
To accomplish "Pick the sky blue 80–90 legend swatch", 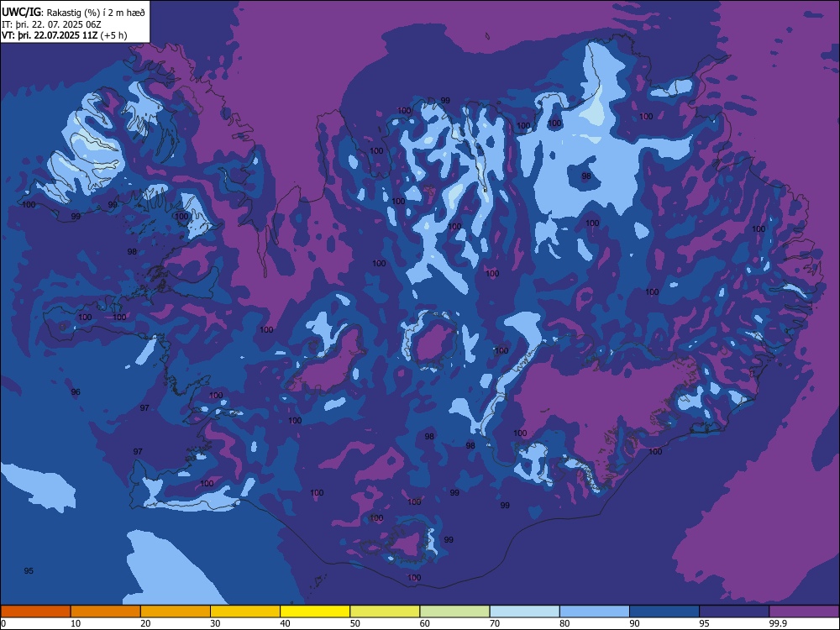I will point(595,612).
